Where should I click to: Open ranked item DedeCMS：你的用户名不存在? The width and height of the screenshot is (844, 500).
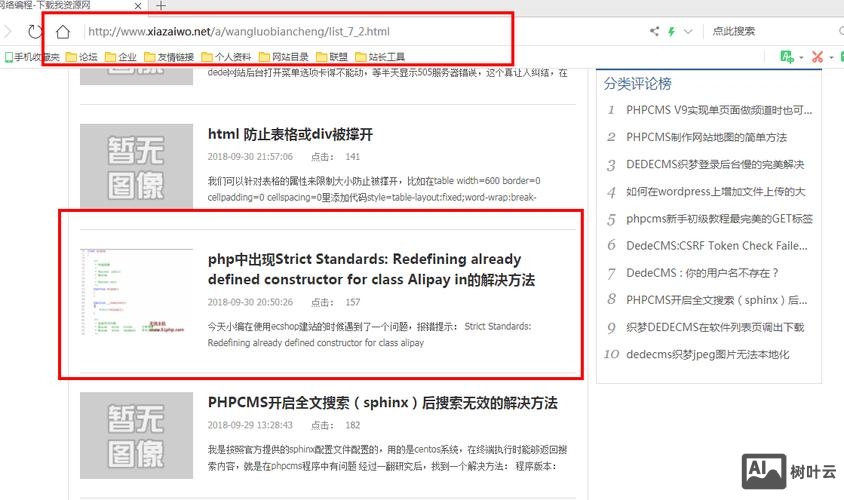(702, 273)
